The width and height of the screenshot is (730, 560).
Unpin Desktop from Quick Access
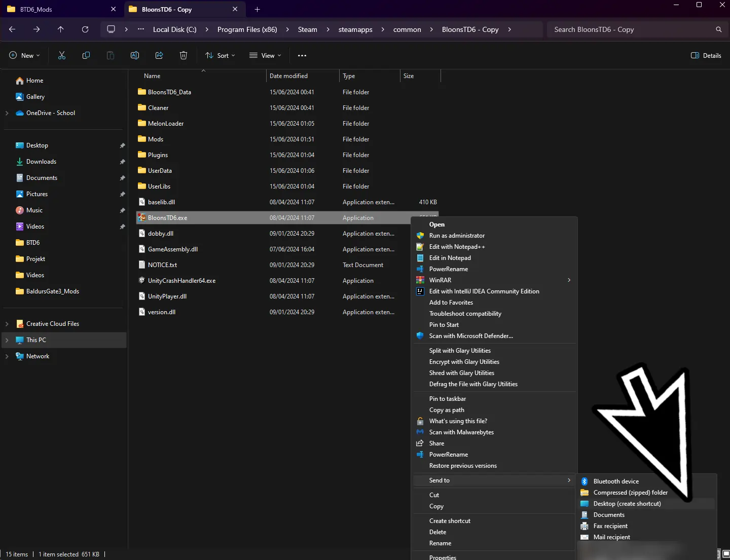[122, 145]
